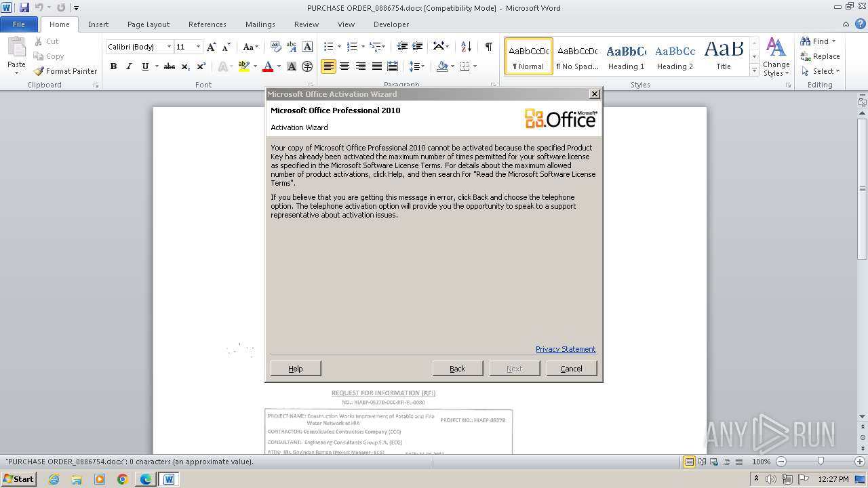Toggle Superscript button
The image size is (868, 488).
[201, 66]
